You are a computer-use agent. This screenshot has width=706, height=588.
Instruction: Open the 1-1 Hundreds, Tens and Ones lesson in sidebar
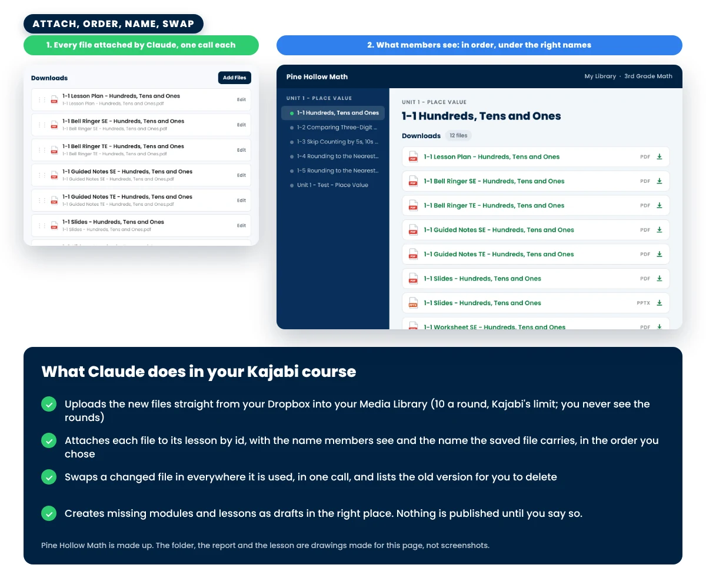(x=333, y=113)
